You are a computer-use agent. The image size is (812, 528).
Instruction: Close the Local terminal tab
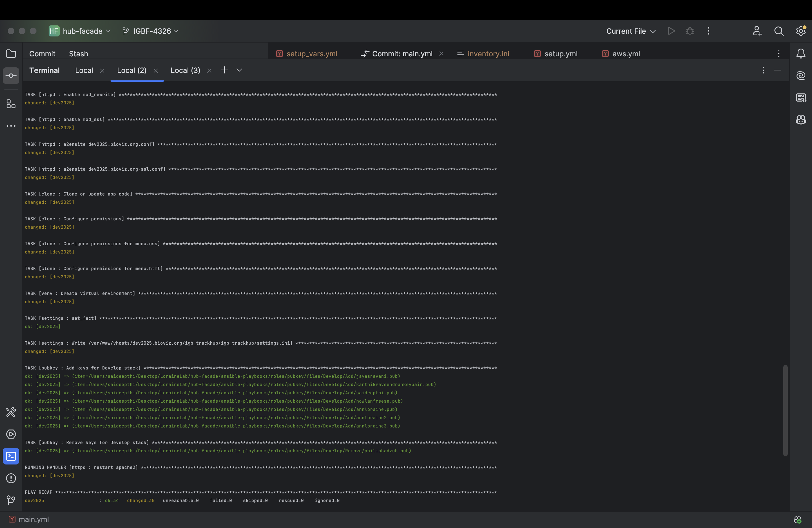point(102,71)
